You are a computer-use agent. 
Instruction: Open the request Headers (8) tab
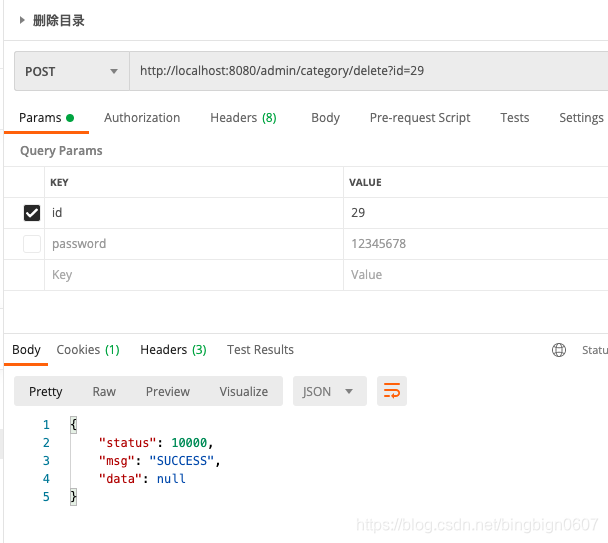243,118
